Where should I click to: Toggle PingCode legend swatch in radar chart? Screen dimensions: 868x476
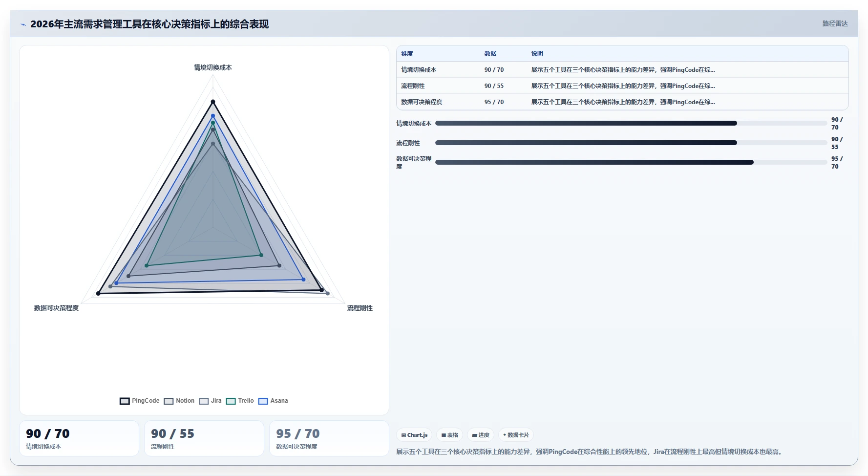point(125,401)
